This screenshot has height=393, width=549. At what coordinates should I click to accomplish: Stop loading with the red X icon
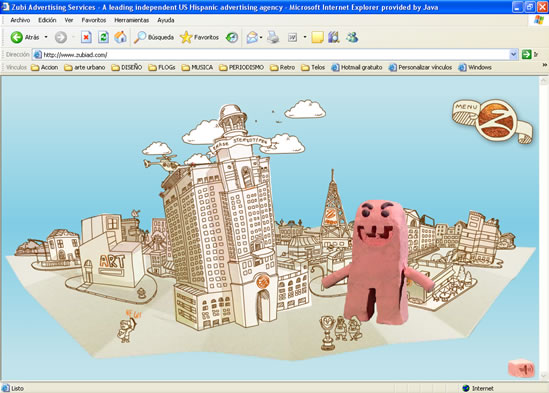(x=86, y=37)
